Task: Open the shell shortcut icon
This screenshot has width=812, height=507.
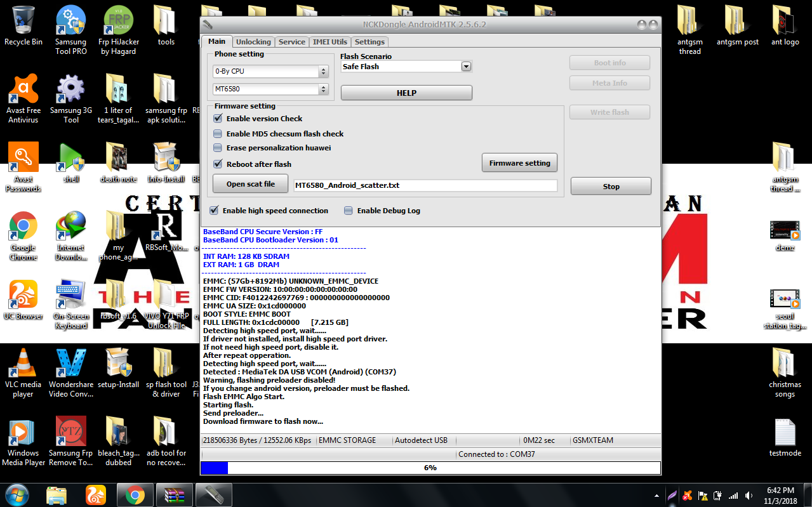Action: pos(71,162)
